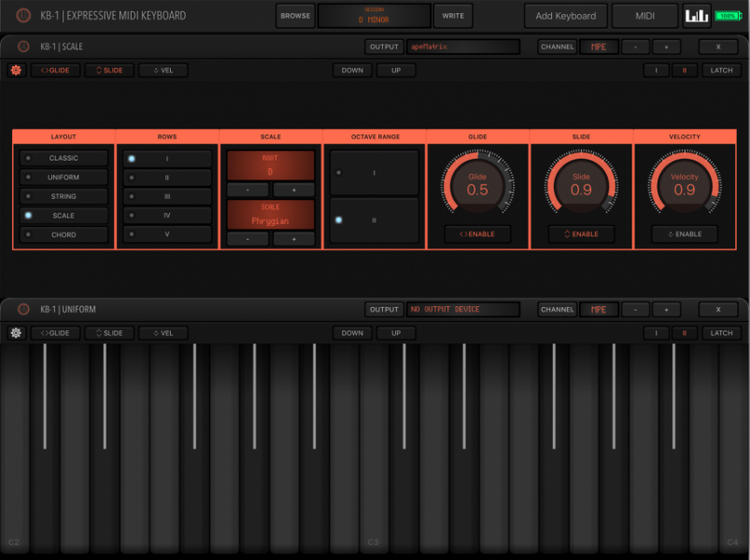Click the WRITE button
The width and height of the screenshot is (750, 560).
coord(453,15)
